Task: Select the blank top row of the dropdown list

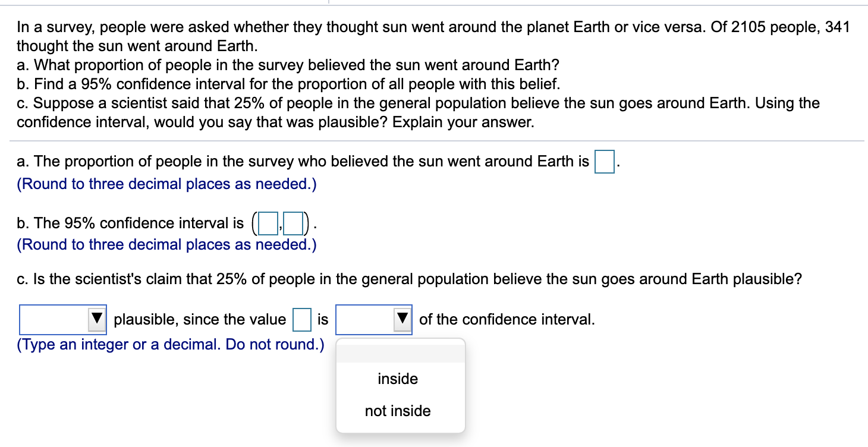Action: pos(397,352)
